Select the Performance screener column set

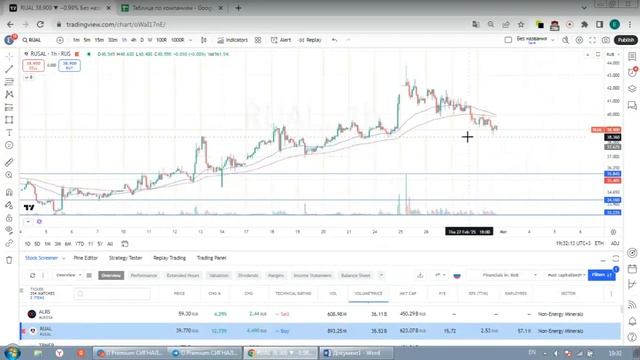(x=144, y=276)
